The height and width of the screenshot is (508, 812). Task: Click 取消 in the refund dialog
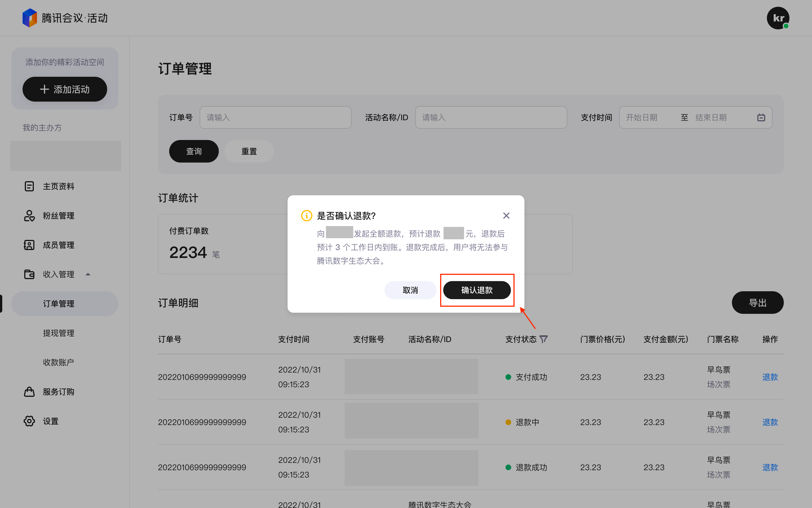410,290
